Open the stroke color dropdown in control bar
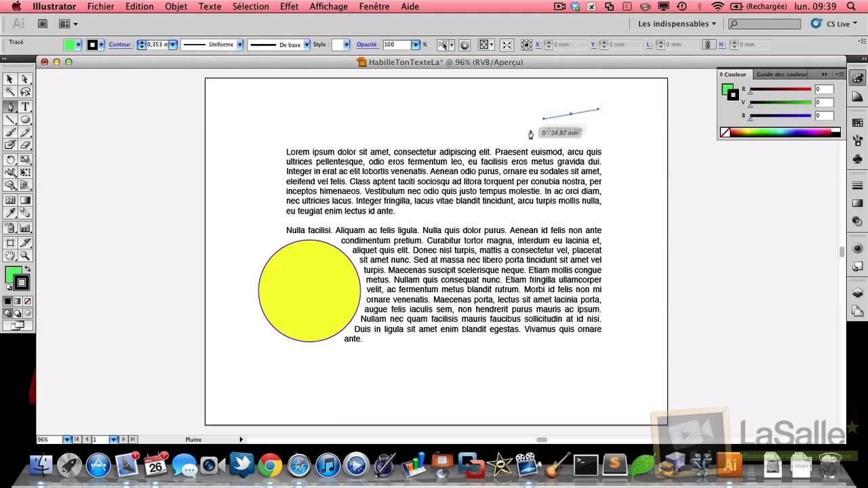The width and height of the screenshot is (868, 488). click(x=102, y=45)
